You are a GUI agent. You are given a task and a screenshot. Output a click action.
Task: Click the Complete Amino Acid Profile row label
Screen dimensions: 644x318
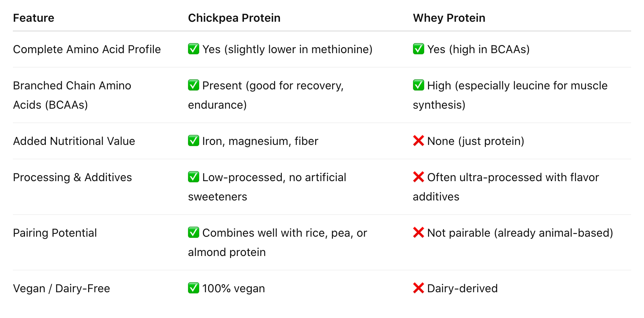click(87, 50)
